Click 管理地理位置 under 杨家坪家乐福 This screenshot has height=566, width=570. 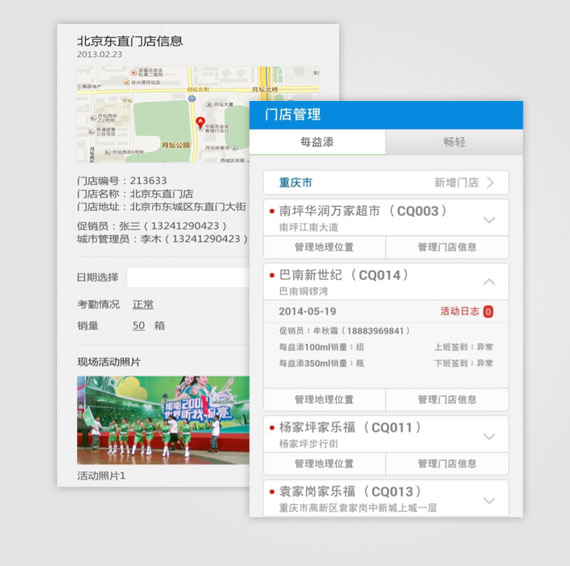click(x=324, y=463)
